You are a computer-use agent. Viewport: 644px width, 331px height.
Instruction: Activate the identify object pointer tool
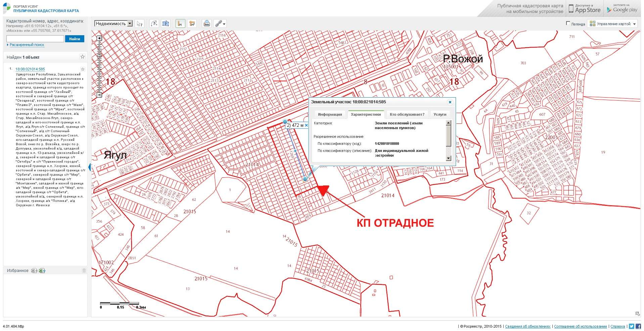[x=140, y=23]
